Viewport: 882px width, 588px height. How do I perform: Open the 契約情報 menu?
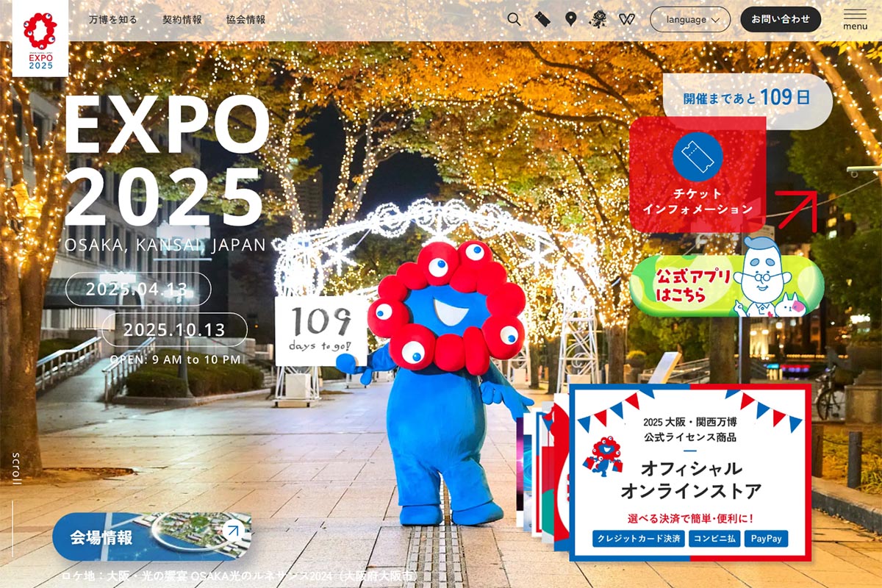[x=182, y=20]
